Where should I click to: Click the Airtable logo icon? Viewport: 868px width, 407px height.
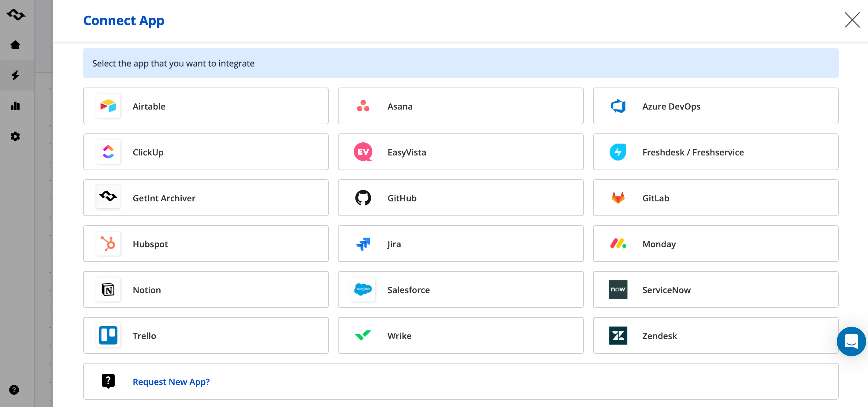pos(108,106)
